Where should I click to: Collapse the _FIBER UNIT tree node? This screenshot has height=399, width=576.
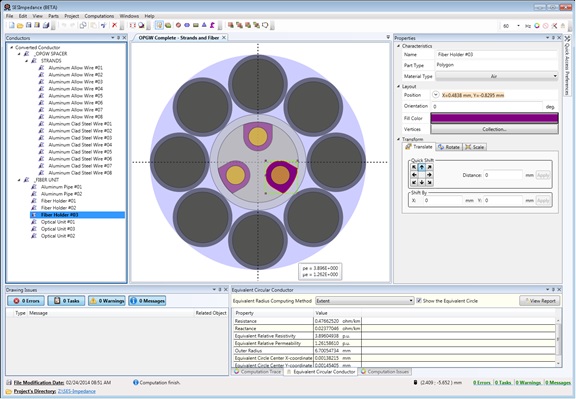click(x=19, y=180)
